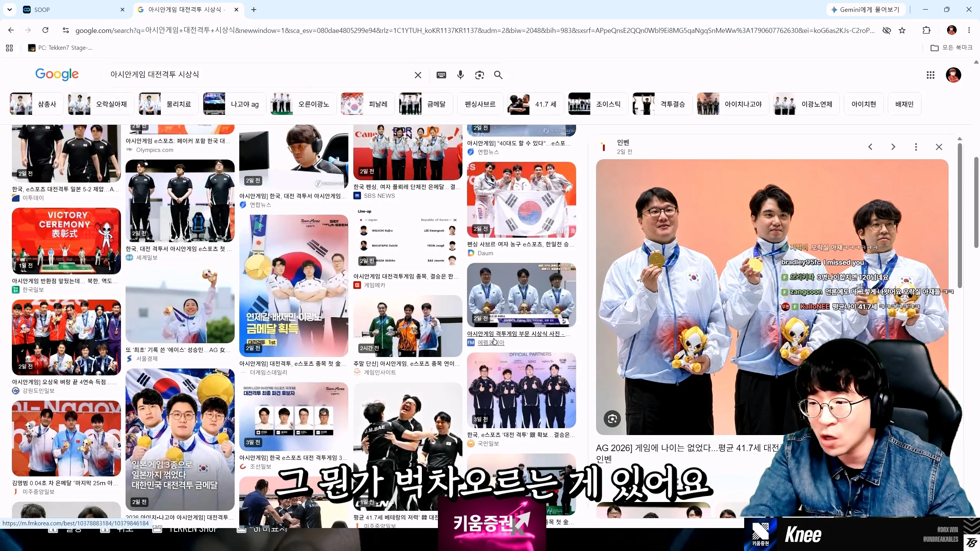Screen dimensions: 980x551
Task: Close the image preview panel
Action: pos(939,147)
